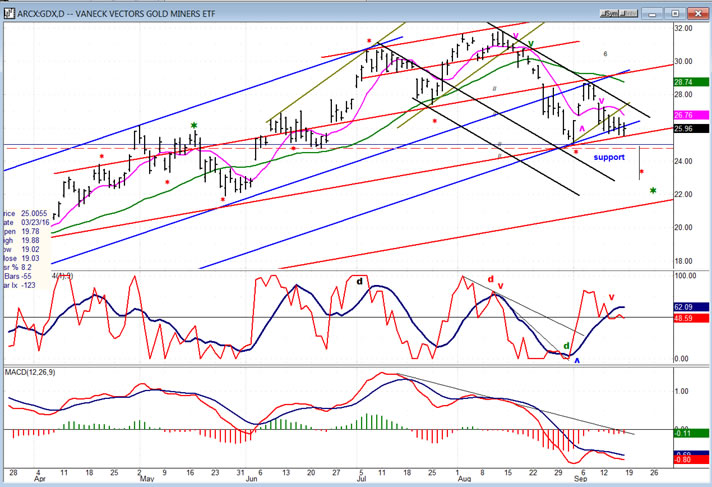The width and height of the screenshot is (712, 487).
Task: Click the 03/23/16 date in data box
Action: click(x=35, y=222)
